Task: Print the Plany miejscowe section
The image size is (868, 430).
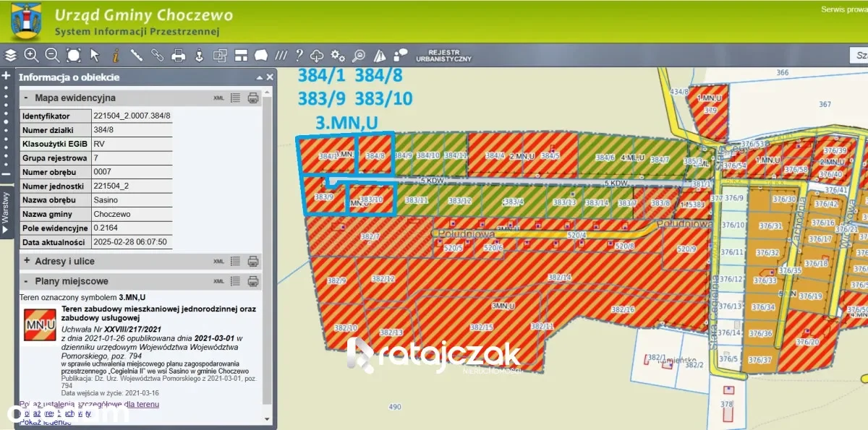Action: [x=253, y=281]
